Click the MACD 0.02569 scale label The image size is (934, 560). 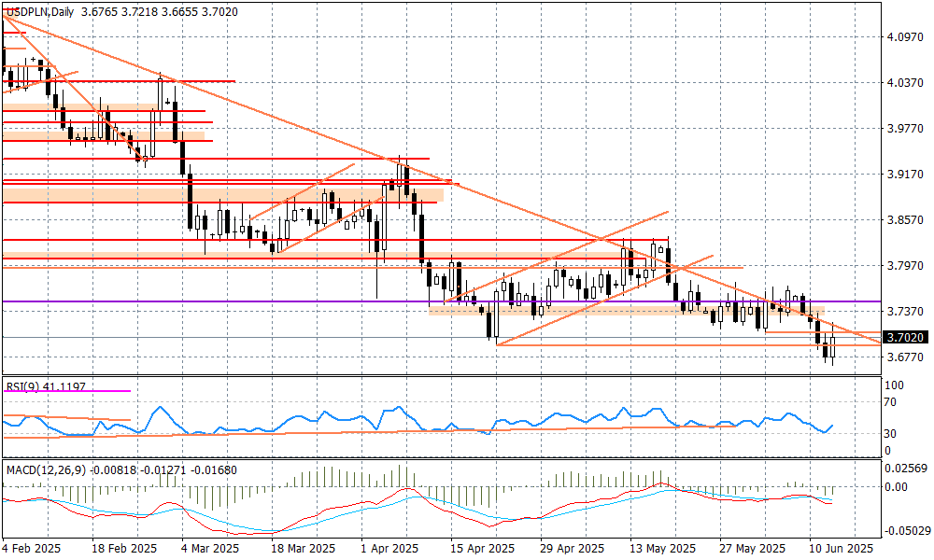pyautogui.click(x=905, y=469)
